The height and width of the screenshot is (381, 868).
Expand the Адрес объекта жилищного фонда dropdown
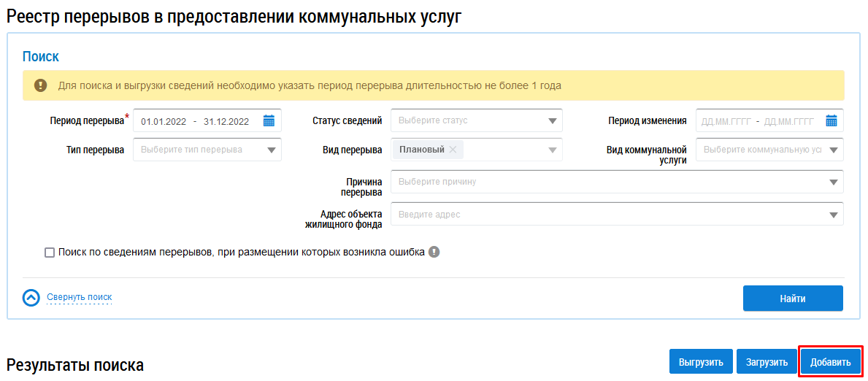tap(833, 215)
